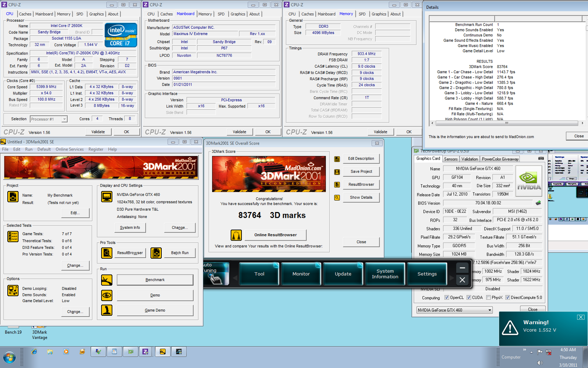Click the right scroll arrow in ASUS toolbar
588x368 pixels.
coord(451,278)
